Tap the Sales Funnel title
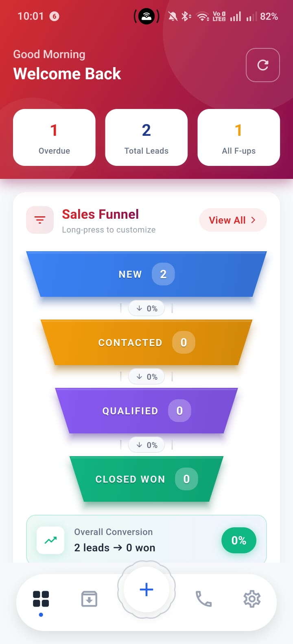Image resolution: width=293 pixels, height=644 pixels. click(100, 214)
